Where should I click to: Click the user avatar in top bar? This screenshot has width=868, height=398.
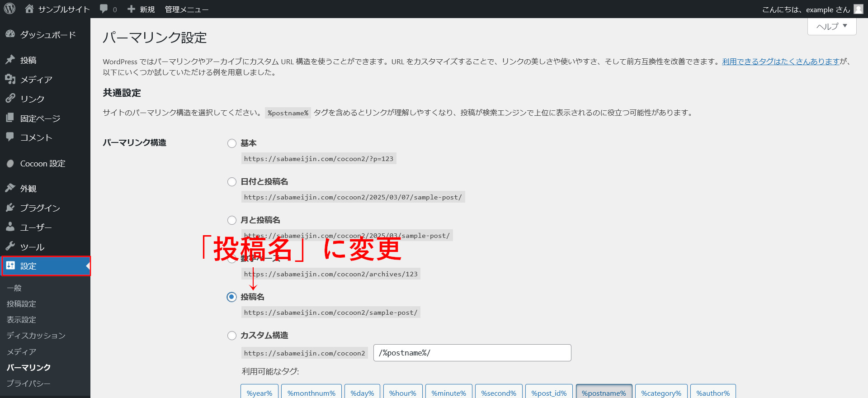point(858,9)
